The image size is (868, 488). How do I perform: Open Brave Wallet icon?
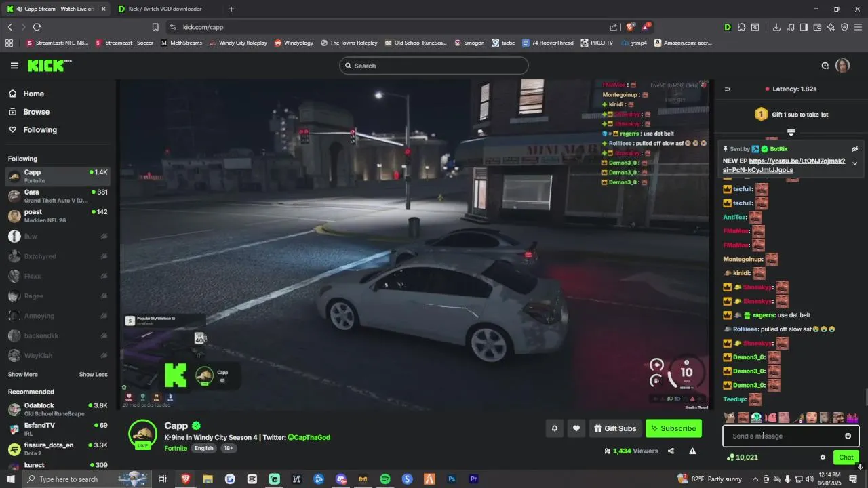click(x=817, y=27)
